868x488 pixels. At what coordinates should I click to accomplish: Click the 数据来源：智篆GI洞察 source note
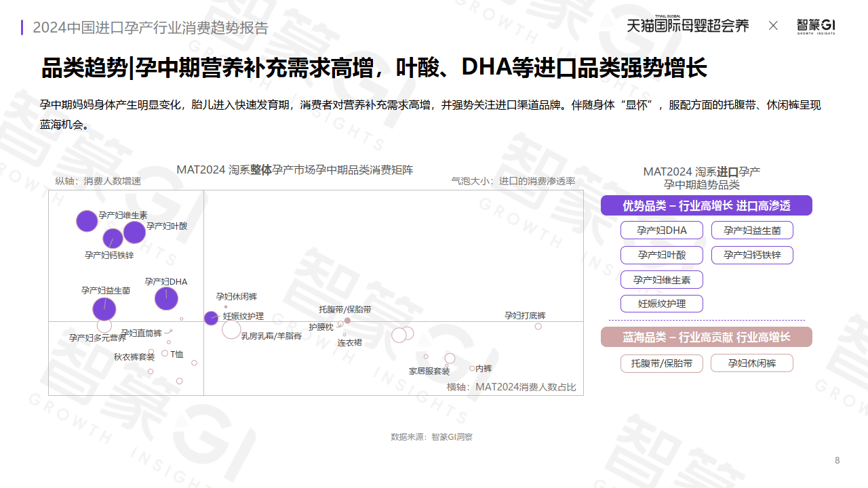(x=432, y=437)
